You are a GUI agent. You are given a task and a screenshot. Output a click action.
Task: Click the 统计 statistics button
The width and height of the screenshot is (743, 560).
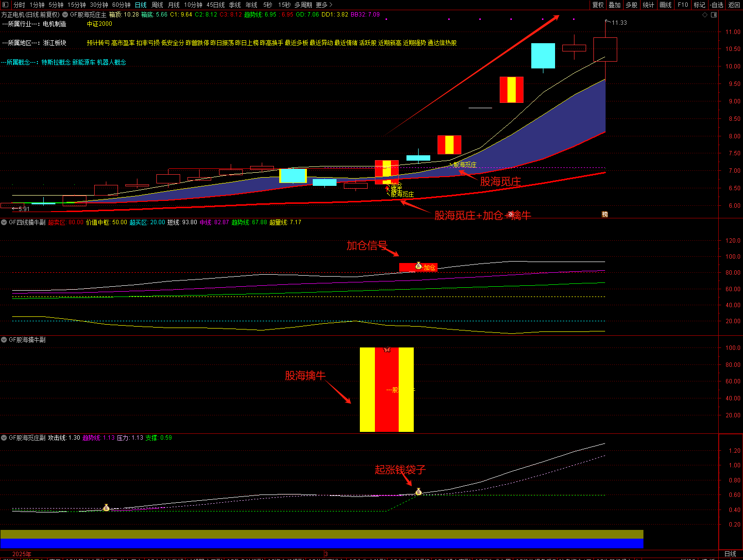pos(648,5)
